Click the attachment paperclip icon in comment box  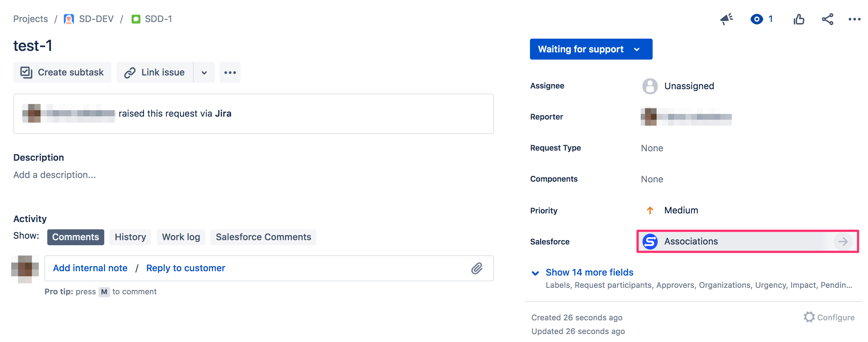pyautogui.click(x=477, y=268)
